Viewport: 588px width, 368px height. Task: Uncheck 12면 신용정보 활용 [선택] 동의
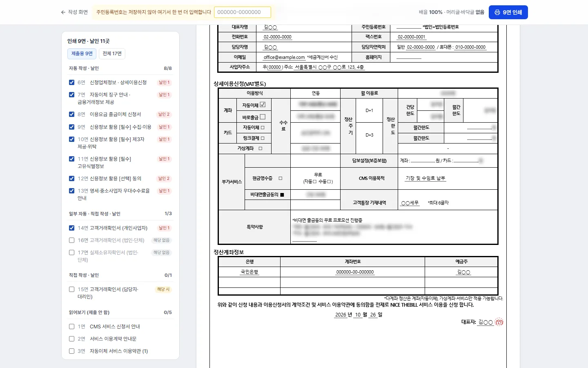(71, 179)
